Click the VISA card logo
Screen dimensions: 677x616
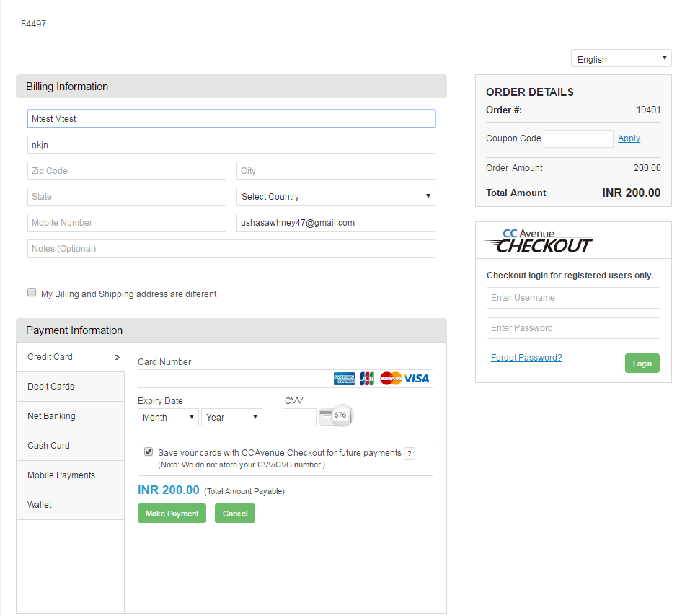[417, 379]
